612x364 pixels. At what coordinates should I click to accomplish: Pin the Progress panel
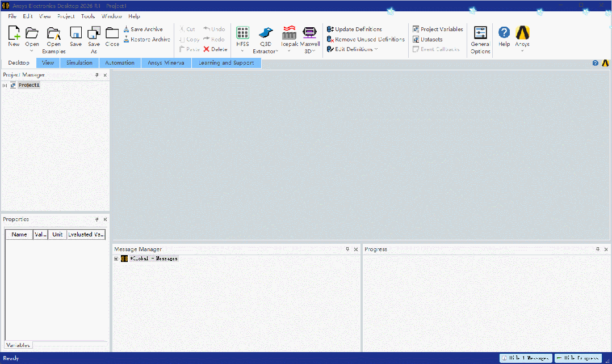[598, 249]
